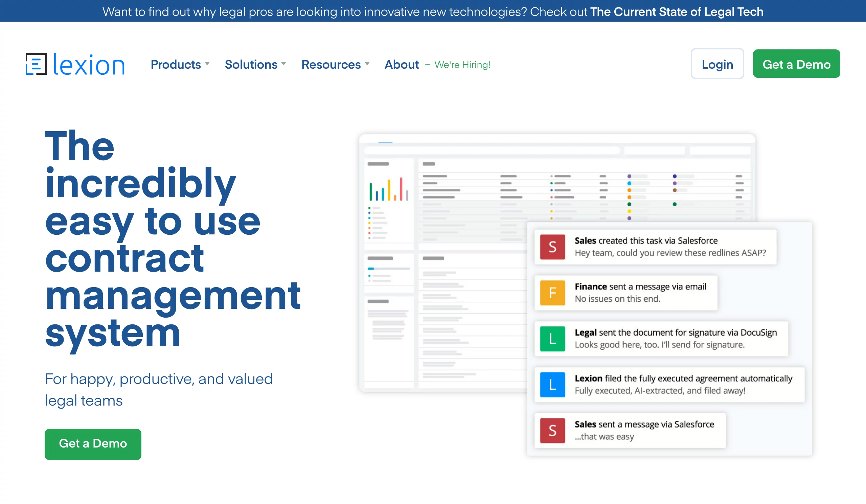
Task: Click the Legal DocuSign notification icon
Action: (x=552, y=338)
